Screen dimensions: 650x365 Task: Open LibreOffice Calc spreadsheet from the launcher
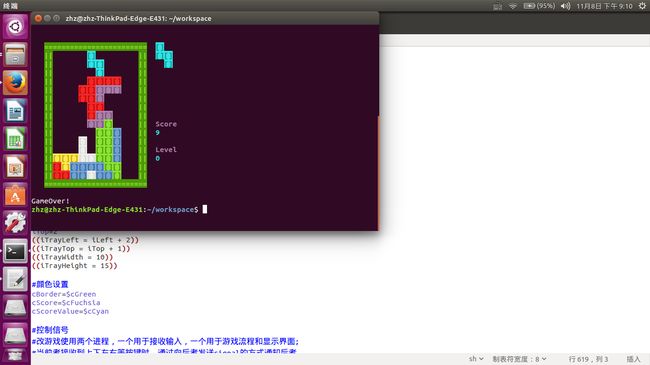pyautogui.click(x=15, y=139)
